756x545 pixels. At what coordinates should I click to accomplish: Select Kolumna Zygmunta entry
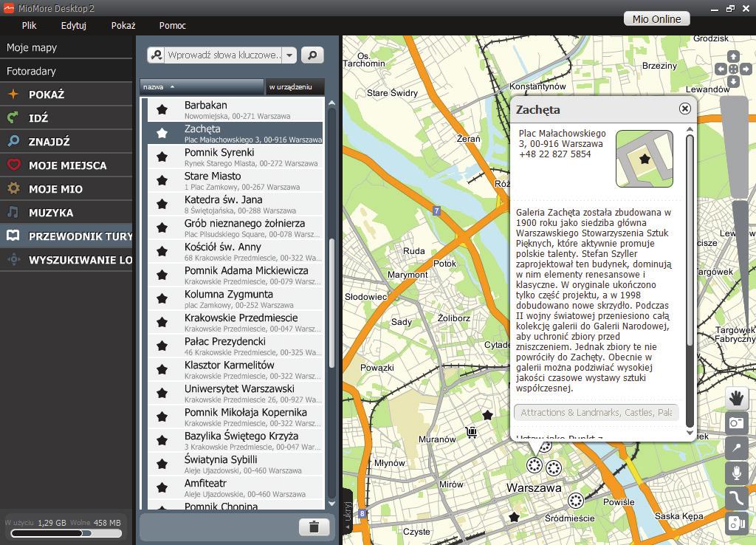[x=236, y=298]
